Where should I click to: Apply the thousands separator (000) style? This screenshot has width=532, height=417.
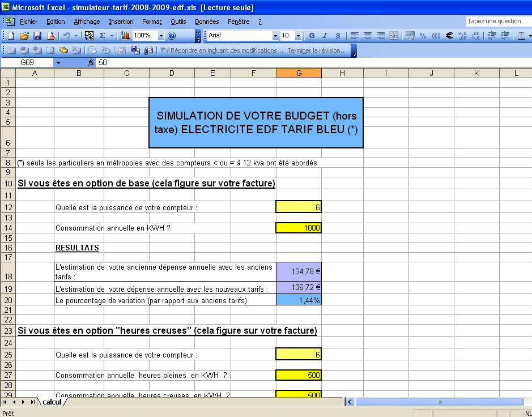[x=436, y=36]
